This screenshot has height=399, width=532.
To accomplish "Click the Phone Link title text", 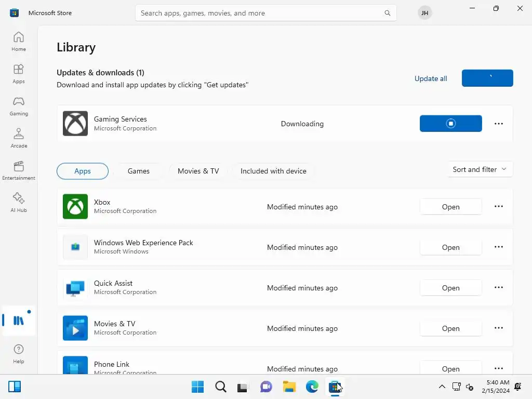I will coord(112,364).
